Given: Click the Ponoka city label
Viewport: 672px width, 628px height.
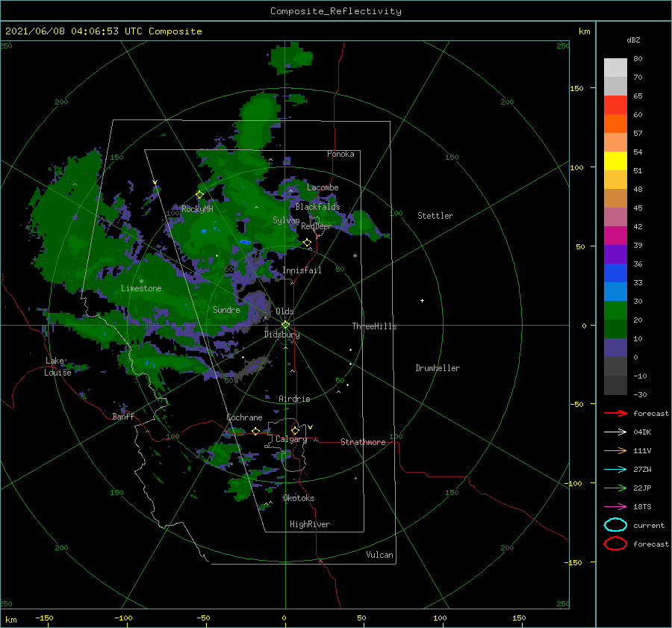Looking at the screenshot, I should coord(340,154).
